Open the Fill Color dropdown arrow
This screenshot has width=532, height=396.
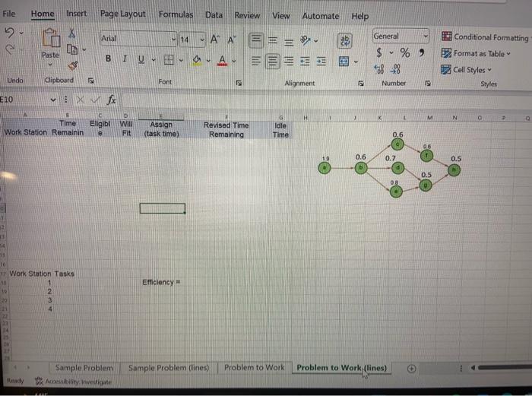(208, 61)
